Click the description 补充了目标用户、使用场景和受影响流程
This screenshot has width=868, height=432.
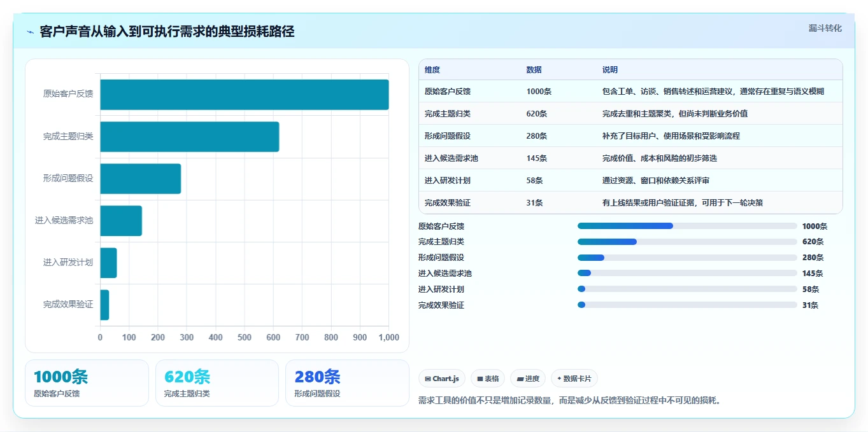coord(671,136)
